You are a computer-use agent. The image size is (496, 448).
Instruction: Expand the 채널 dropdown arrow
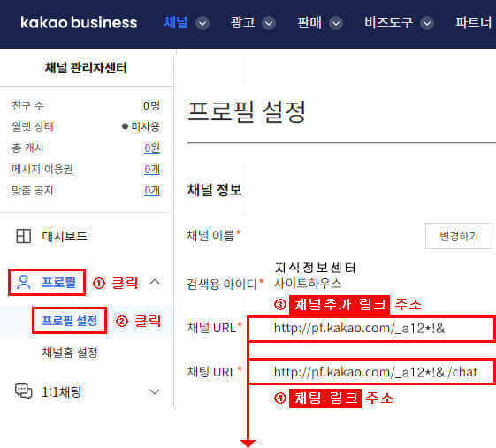[x=202, y=23]
